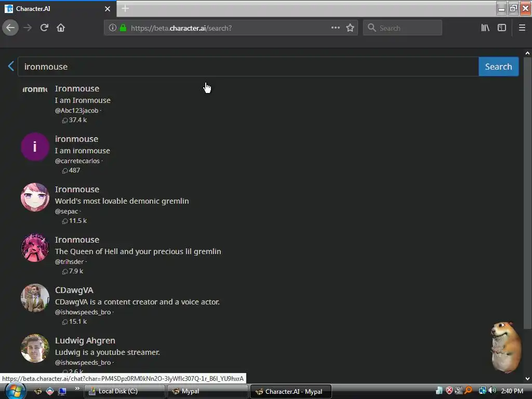Click the Search button
This screenshot has height=399, width=532.
[498, 66]
